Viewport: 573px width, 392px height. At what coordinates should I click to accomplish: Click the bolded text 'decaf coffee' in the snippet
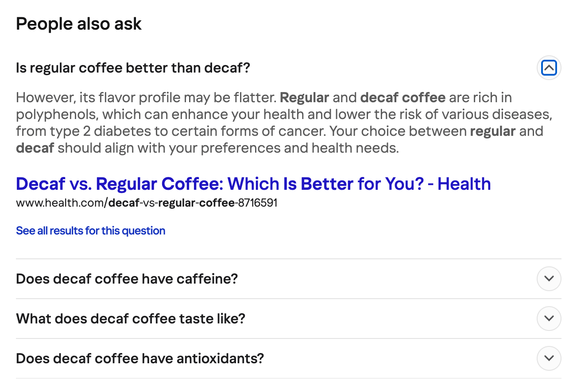(403, 97)
